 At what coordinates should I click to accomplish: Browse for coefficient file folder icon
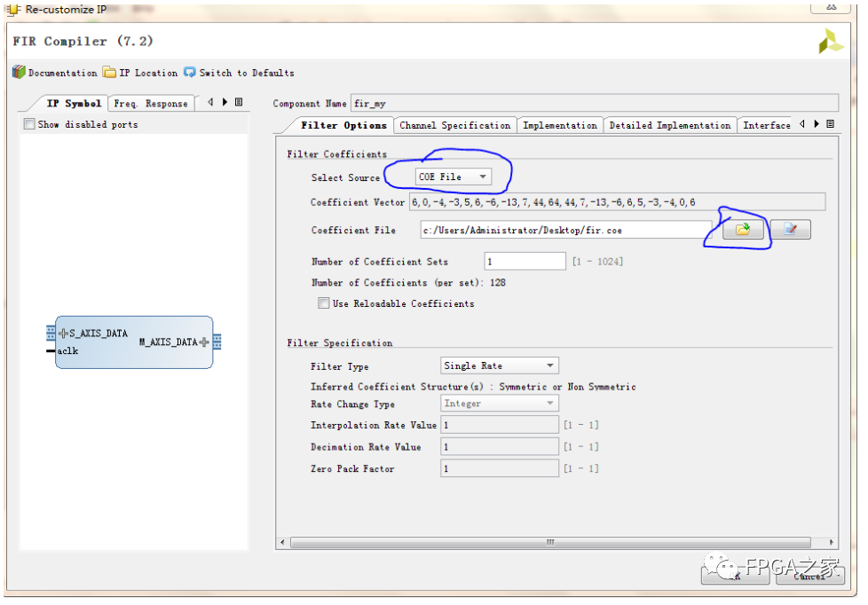pos(742,230)
